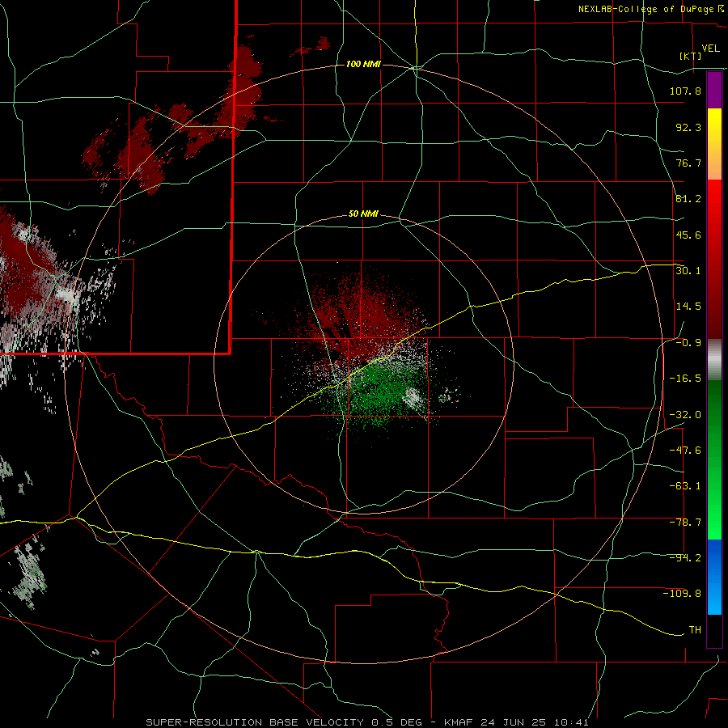Select the 92.3 legend value

(x=688, y=127)
